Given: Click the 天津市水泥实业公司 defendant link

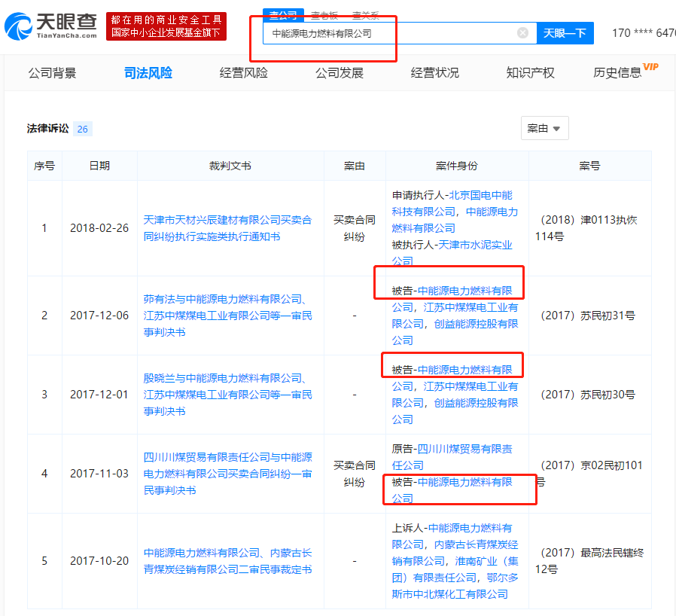Looking at the screenshot, I should click(x=452, y=253).
